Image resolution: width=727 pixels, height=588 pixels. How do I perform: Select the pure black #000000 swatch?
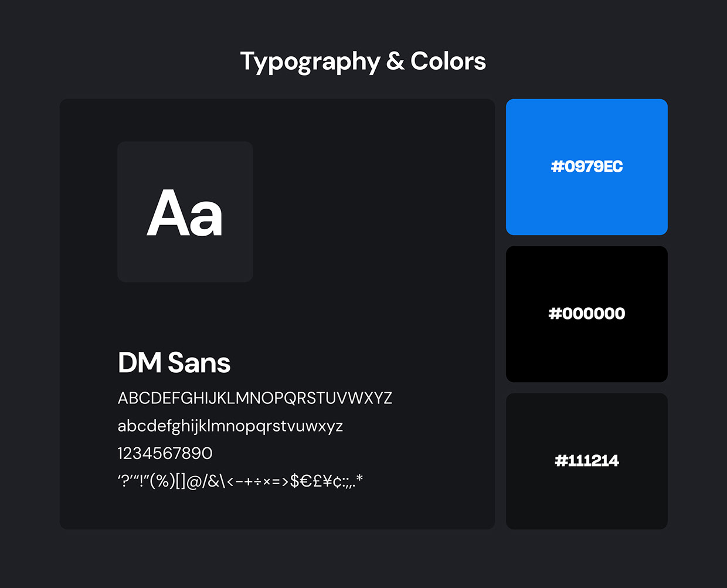click(x=586, y=314)
